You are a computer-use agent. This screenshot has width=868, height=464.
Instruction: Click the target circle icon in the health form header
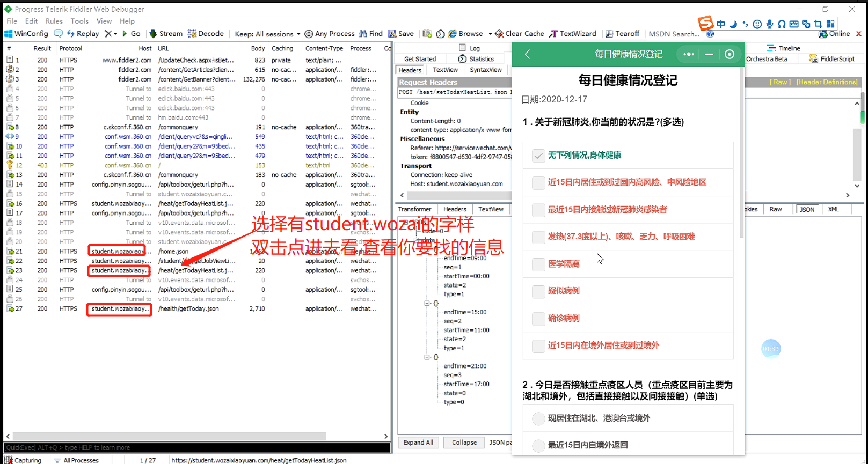(729, 54)
